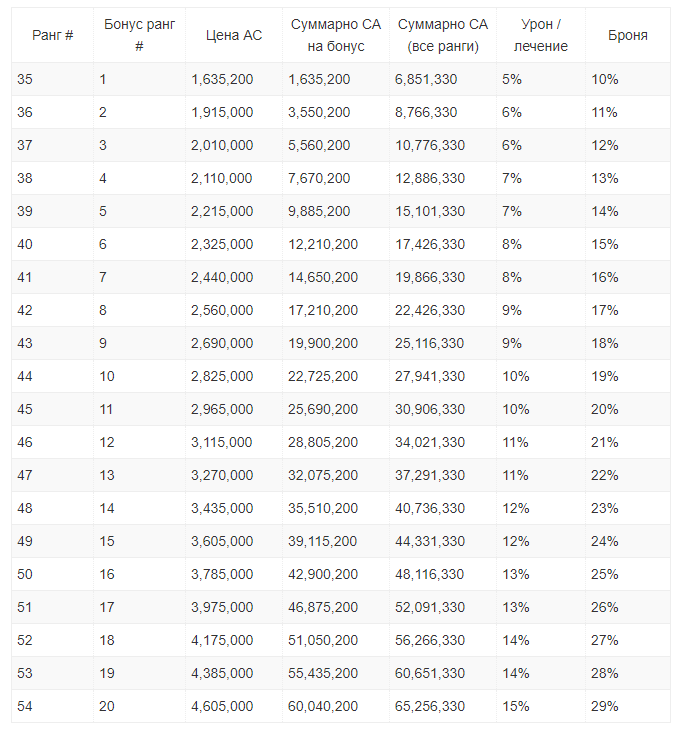Select the price cell 3,270,000
684x735 pixels.
point(222,475)
